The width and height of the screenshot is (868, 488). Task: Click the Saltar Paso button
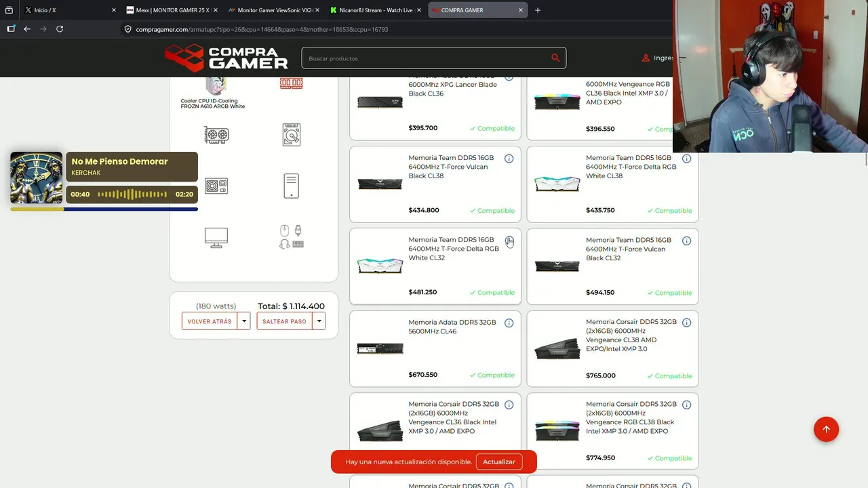pyautogui.click(x=284, y=321)
